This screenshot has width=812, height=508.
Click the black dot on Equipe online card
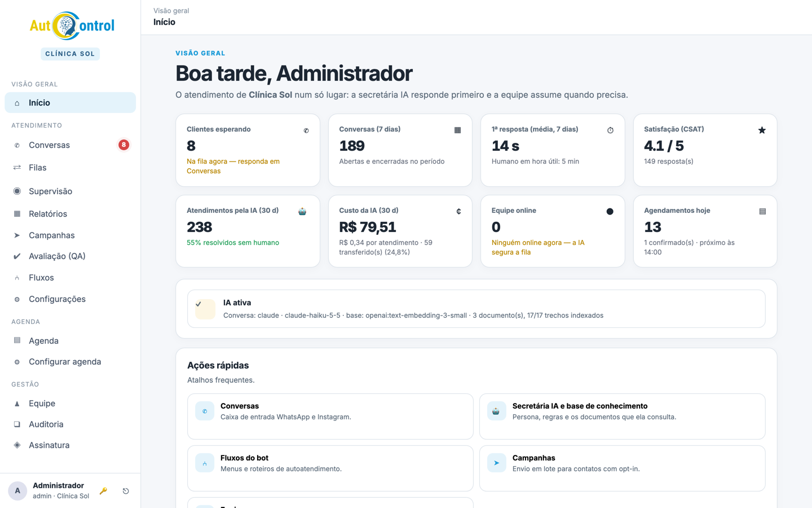[610, 212]
